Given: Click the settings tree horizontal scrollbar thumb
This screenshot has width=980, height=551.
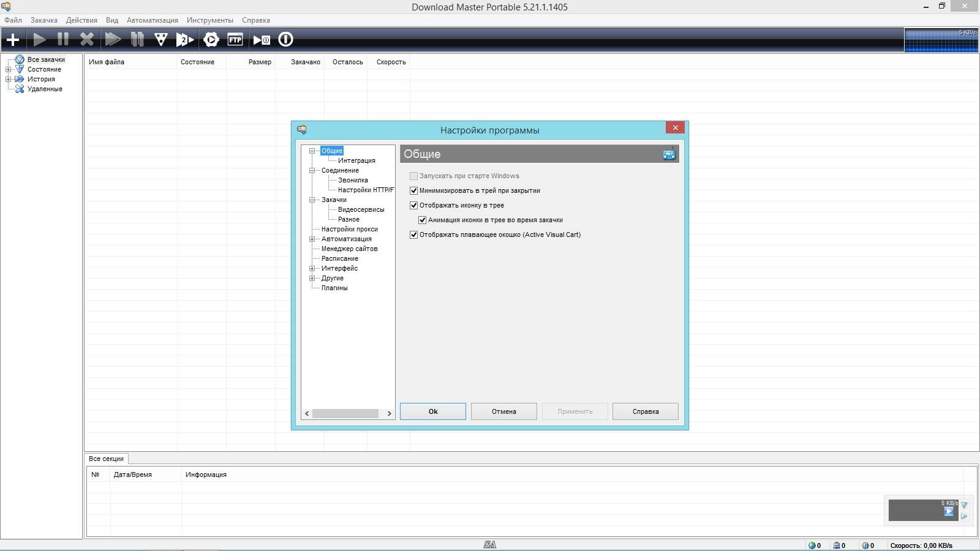Looking at the screenshot, I should (345, 413).
